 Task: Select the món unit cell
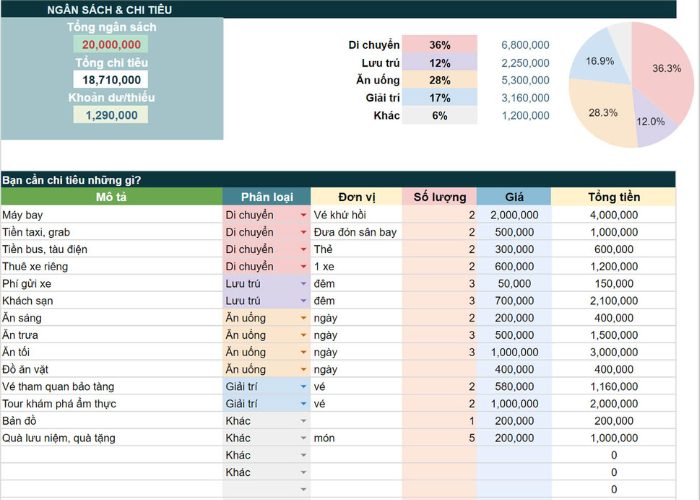[x=356, y=438]
